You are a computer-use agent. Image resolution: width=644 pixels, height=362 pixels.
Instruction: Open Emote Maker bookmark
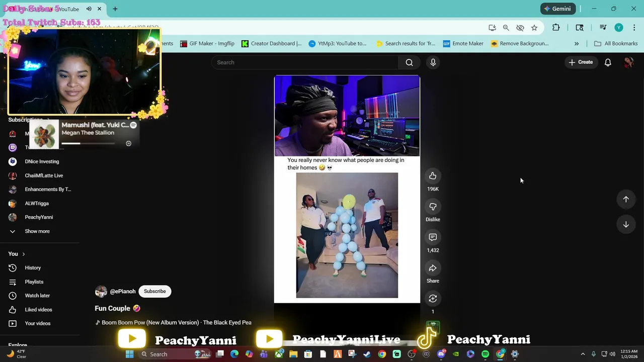pos(463,44)
